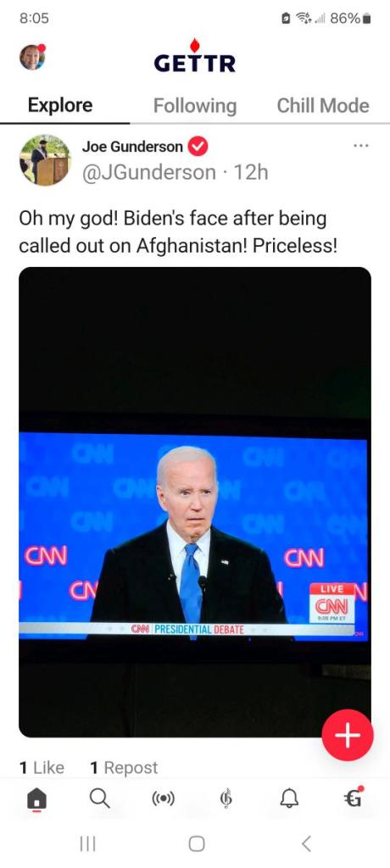Tap Joe Gunderson's verified badge
The height and width of the screenshot is (868, 390).
198,147
